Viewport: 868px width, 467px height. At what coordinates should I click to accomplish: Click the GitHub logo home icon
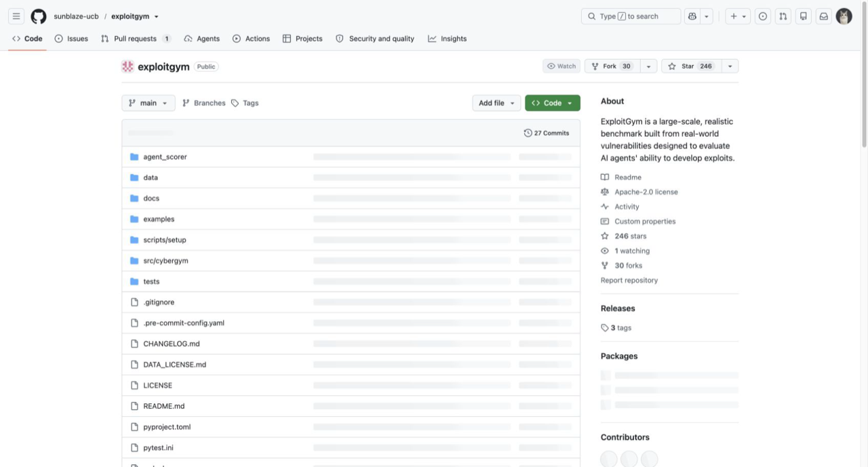[39, 16]
